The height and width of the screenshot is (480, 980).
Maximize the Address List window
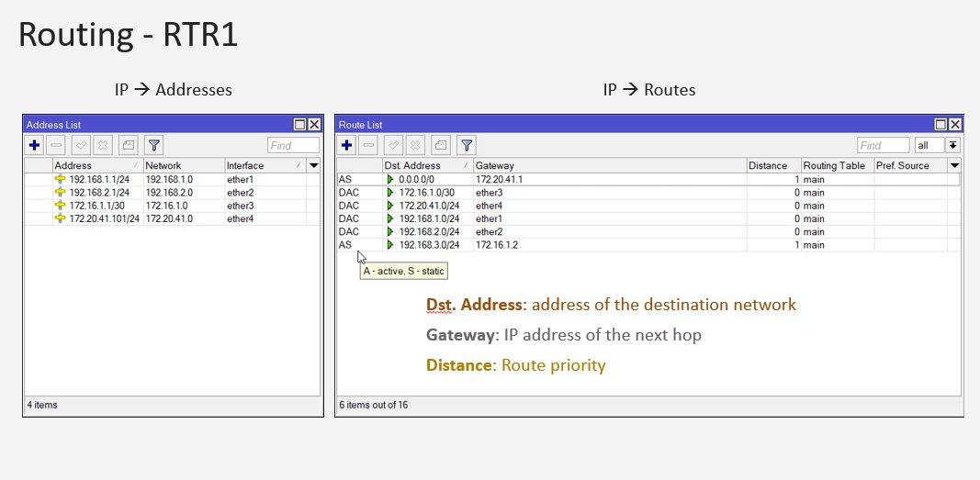(x=300, y=125)
